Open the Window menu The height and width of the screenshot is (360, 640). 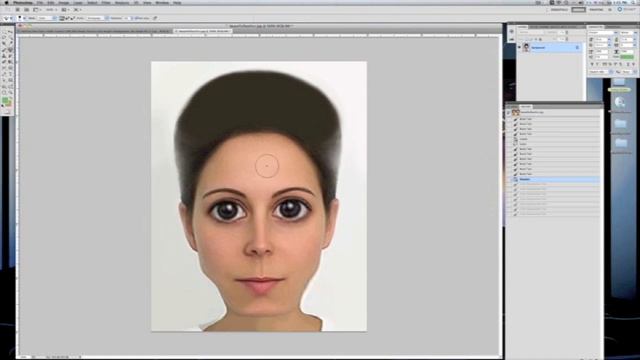coord(162,2)
